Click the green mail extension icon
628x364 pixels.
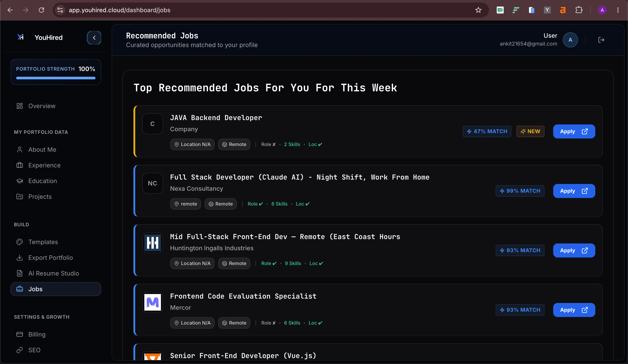500,10
